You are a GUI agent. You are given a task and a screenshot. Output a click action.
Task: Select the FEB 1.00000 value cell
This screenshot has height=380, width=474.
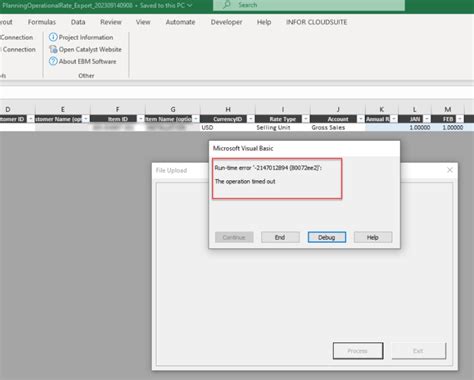448,127
